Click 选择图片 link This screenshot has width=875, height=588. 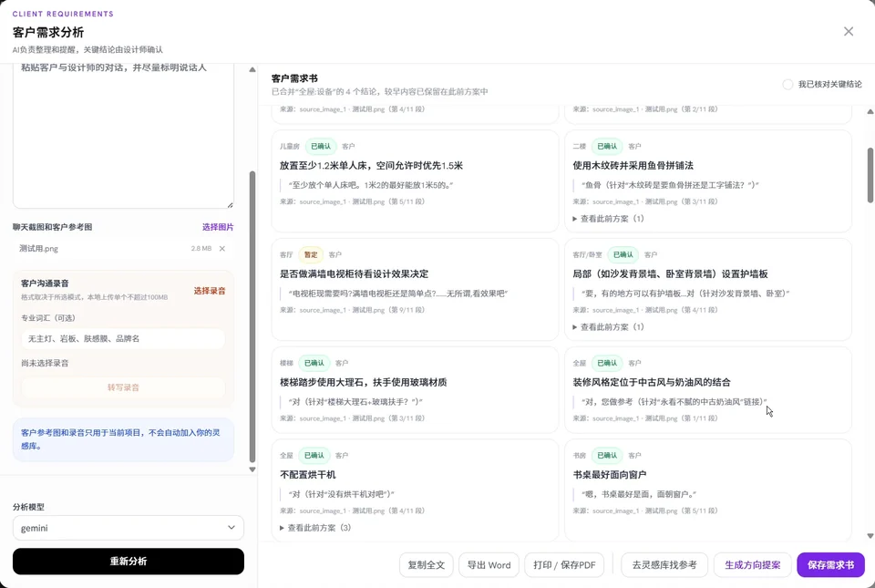[x=218, y=227]
